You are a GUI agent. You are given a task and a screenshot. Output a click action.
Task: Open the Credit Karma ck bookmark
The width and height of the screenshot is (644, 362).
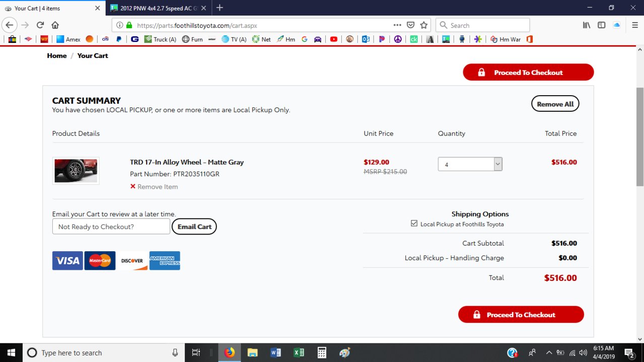coord(414,39)
